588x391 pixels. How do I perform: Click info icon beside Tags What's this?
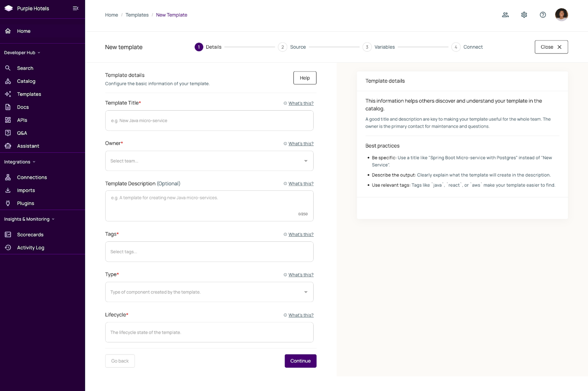pyautogui.click(x=285, y=234)
